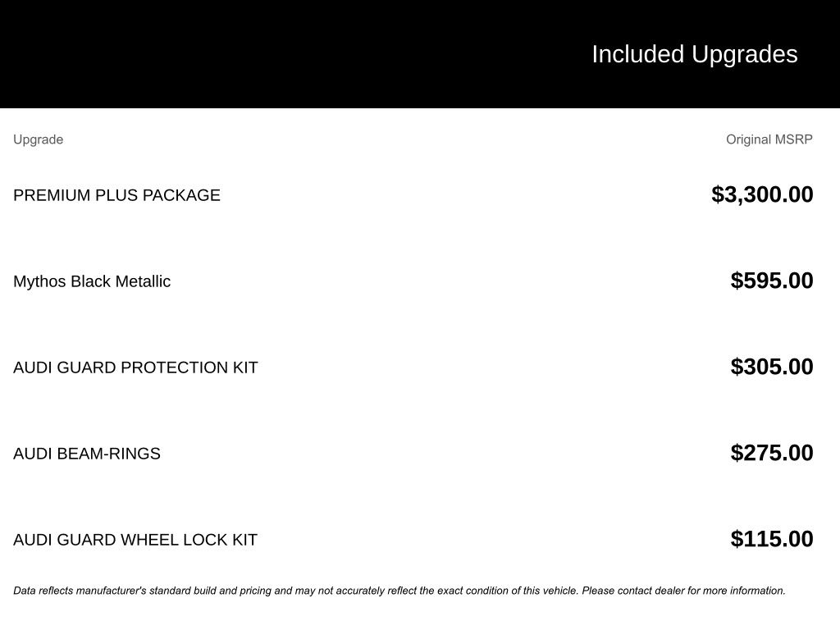840x630 pixels.
Task: Click "Please contact dealer for more information"
Action: [x=683, y=591]
